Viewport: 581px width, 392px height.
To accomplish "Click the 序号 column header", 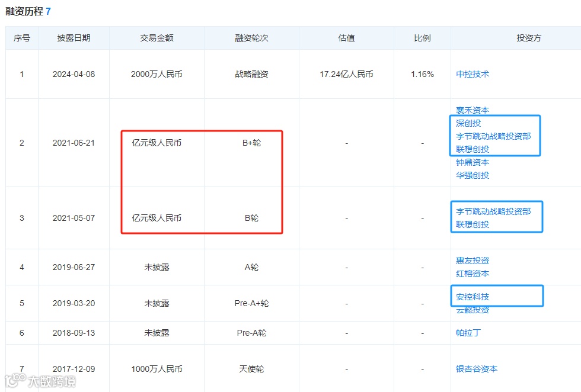I will [22, 38].
